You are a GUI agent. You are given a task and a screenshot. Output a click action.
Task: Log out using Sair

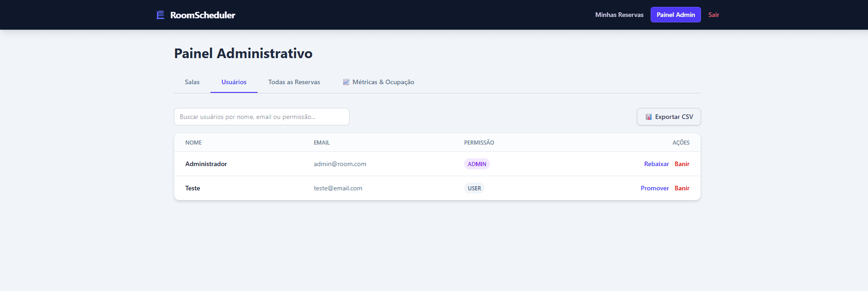[714, 15]
